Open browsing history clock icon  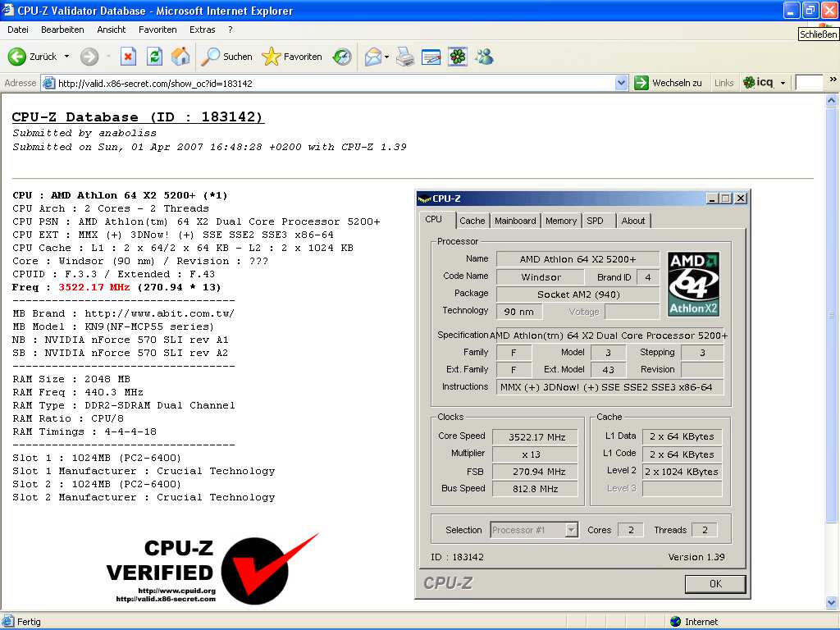342,57
